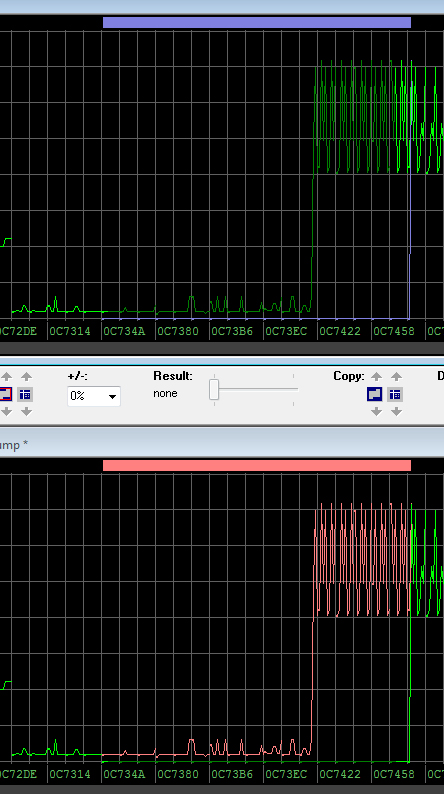Click address 0C73EC on lower graph axis
The height and width of the screenshot is (794, 444).
[286, 774]
